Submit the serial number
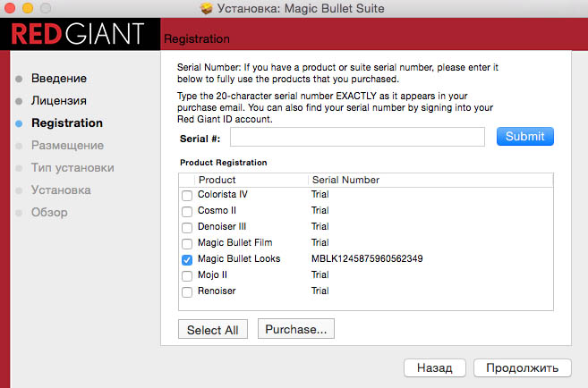This screenshot has height=388, width=588. point(525,136)
